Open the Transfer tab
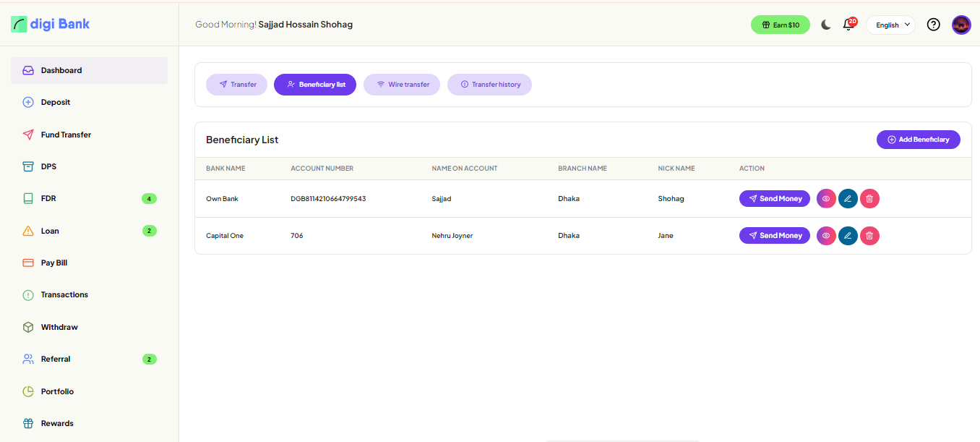The width and height of the screenshot is (980, 442). [x=236, y=85]
